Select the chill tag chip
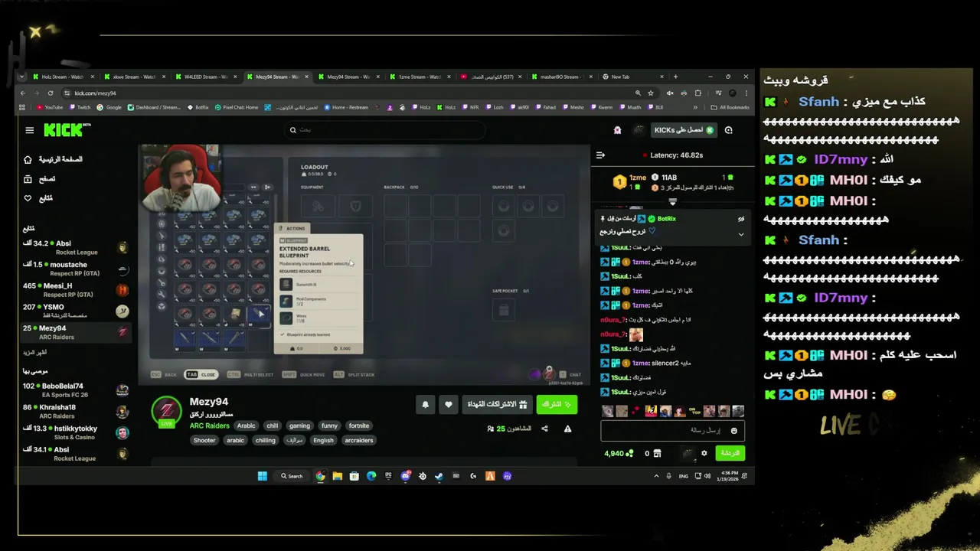The image size is (980, 551). point(273,425)
